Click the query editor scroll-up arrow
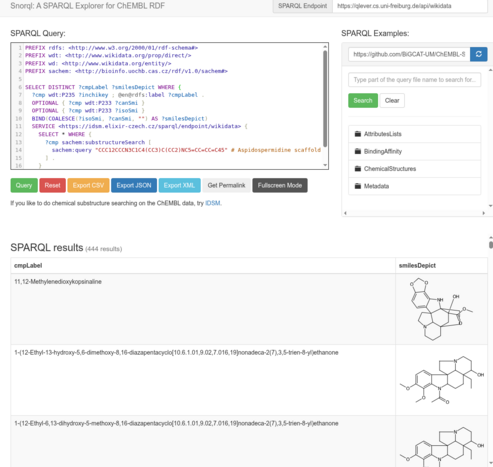This screenshot has height=467, width=493. [325, 47]
